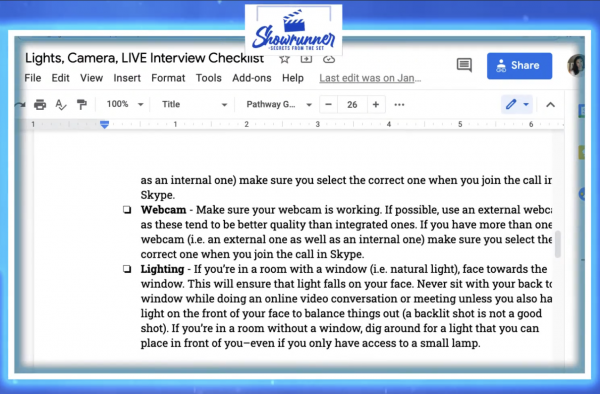Viewport: 600px width, 394px height.
Task: Open the Tools menu
Action: pyautogui.click(x=209, y=78)
